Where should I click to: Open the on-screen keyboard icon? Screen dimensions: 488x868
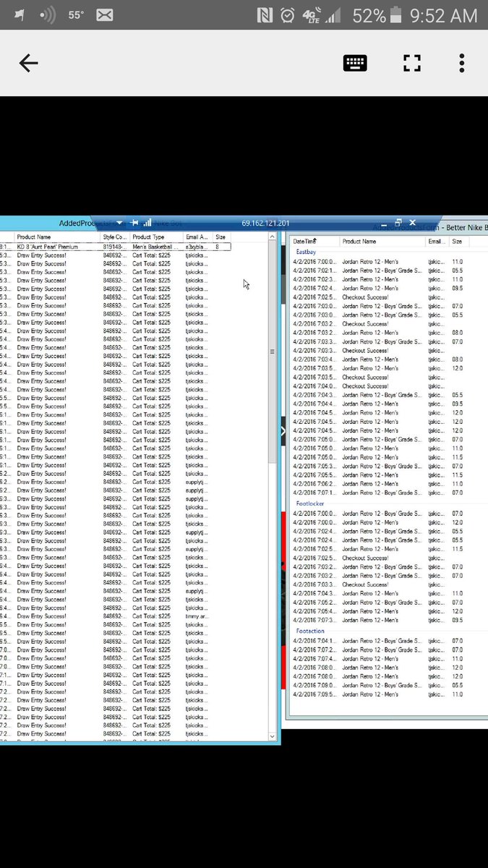(x=355, y=63)
